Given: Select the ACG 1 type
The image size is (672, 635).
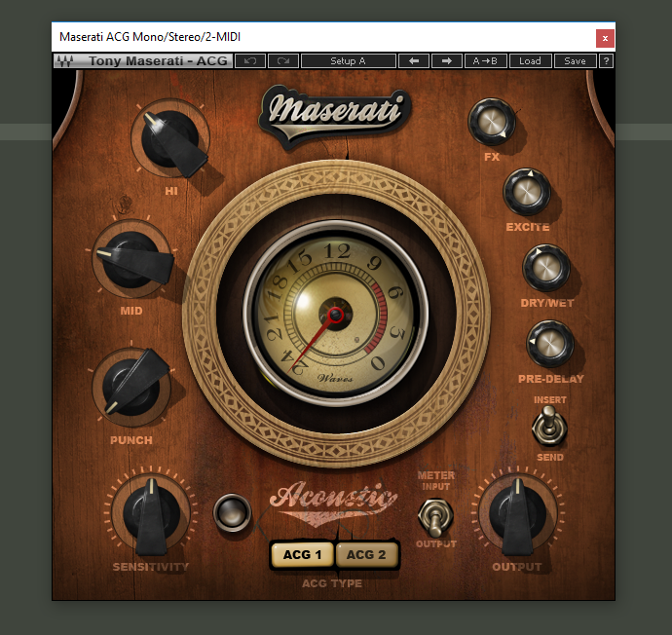Looking at the screenshot, I should 302,554.
